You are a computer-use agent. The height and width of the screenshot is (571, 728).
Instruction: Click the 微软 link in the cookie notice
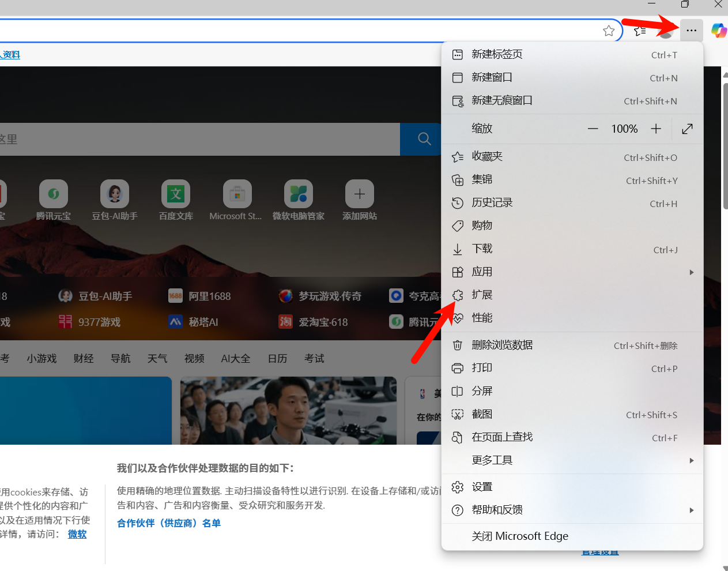(x=77, y=534)
